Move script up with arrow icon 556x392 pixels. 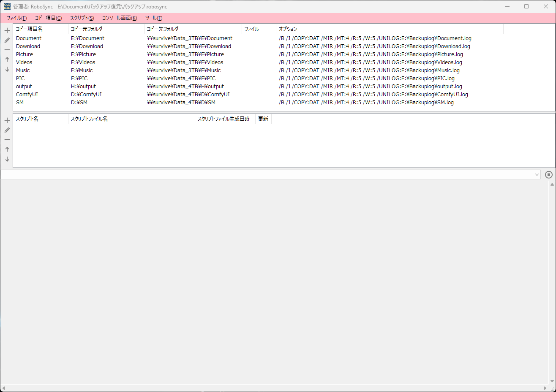7,149
